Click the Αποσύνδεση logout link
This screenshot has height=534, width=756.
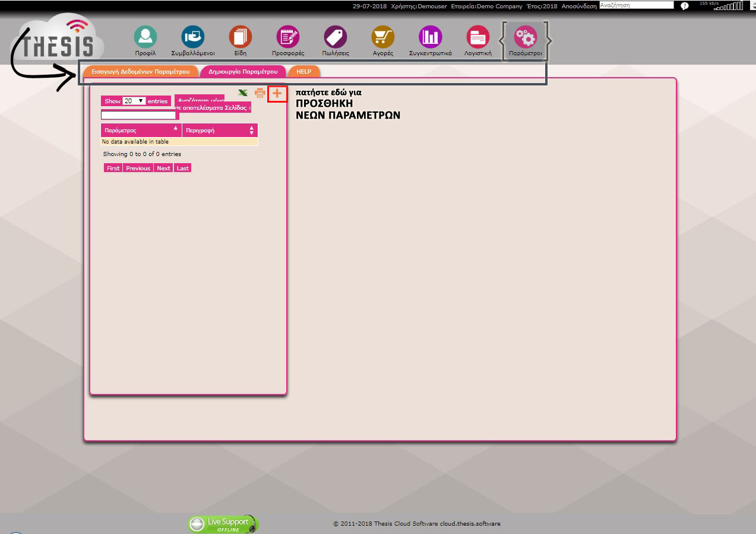point(579,6)
